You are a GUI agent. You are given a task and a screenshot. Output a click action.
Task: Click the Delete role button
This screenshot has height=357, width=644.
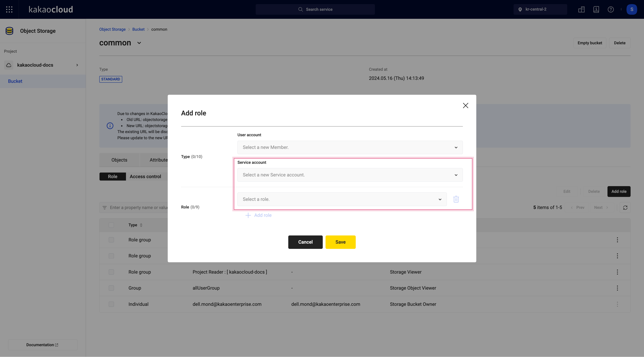(x=594, y=191)
